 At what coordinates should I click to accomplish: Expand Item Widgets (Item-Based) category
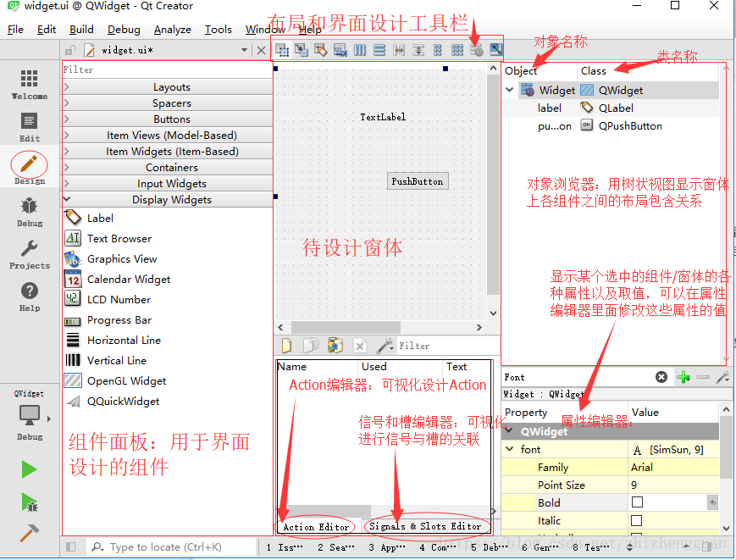[168, 152]
